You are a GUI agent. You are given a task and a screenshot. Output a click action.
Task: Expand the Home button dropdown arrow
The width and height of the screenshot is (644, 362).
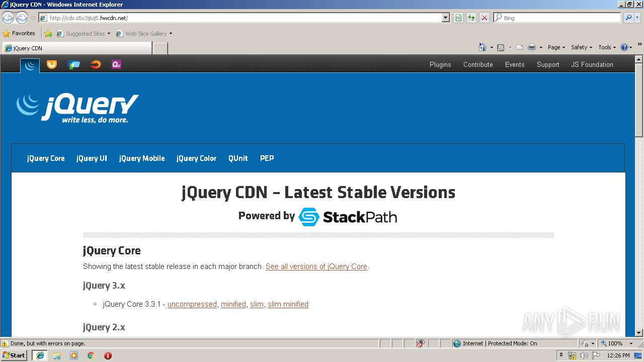(x=492, y=48)
